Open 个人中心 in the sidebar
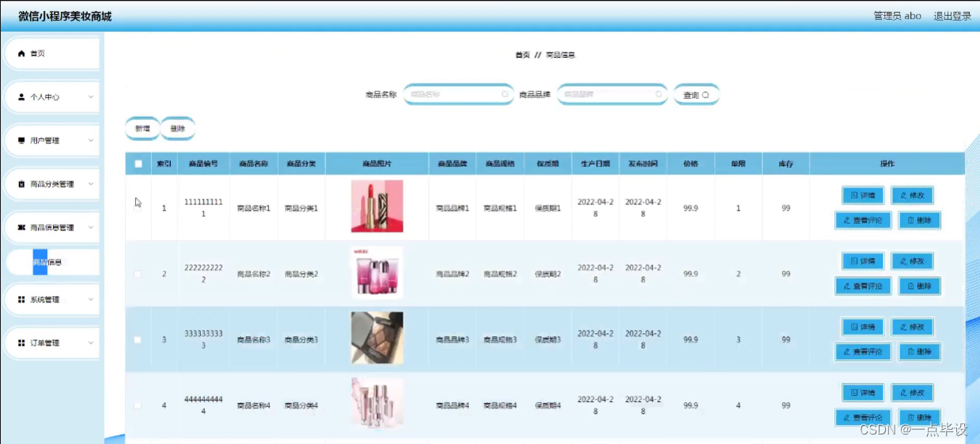 pos(52,97)
